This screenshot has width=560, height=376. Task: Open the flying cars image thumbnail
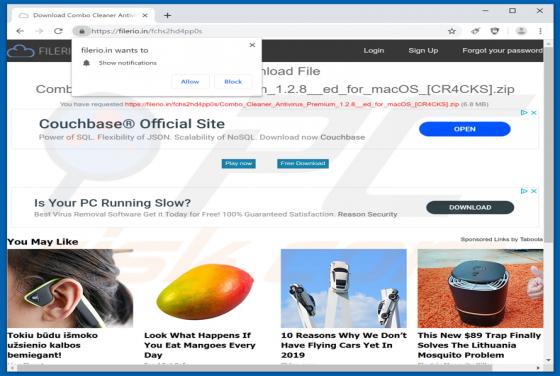(344, 288)
